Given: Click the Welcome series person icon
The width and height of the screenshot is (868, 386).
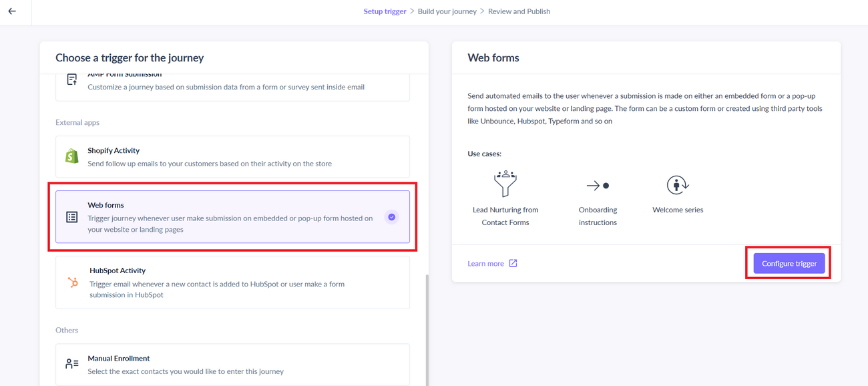Looking at the screenshot, I should tap(678, 185).
